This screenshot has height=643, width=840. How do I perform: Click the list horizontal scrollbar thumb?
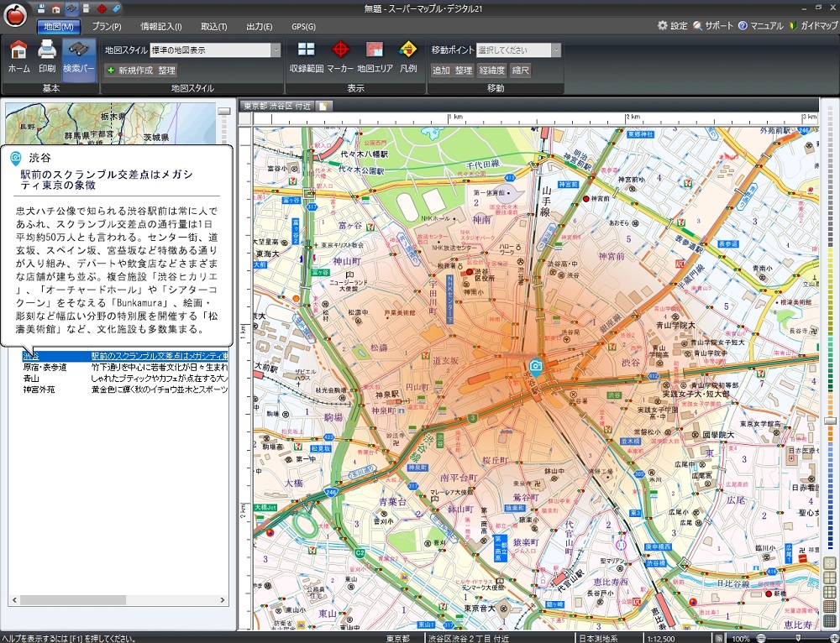[x=73, y=600]
